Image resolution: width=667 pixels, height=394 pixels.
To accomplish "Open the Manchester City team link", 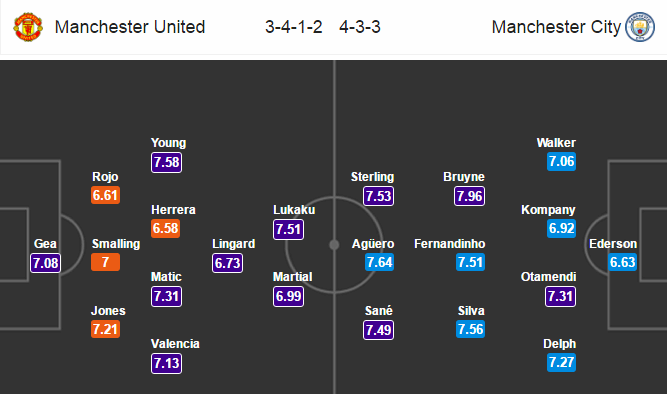I will coord(556,27).
